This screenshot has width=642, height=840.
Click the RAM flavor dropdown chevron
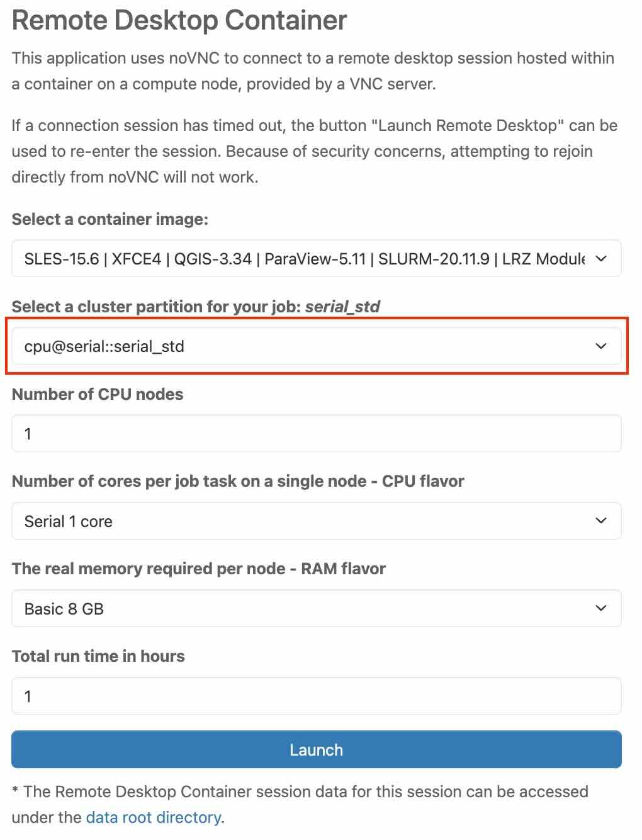tap(601, 608)
